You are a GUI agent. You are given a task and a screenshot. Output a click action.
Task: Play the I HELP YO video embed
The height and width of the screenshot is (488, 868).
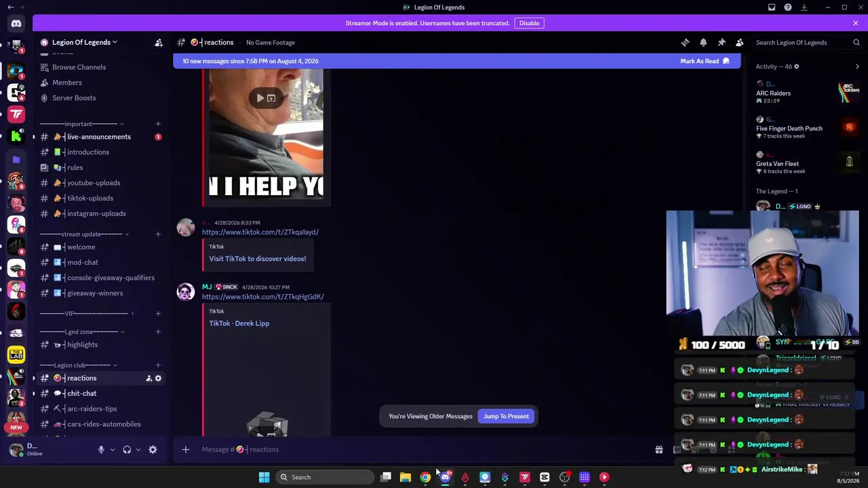click(x=260, y=98)
